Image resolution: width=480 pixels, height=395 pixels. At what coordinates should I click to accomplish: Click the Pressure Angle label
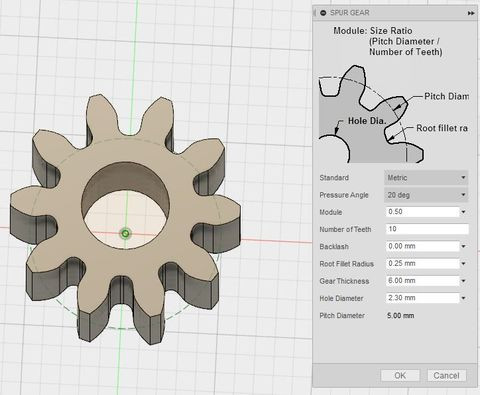(x=344, y=195)
